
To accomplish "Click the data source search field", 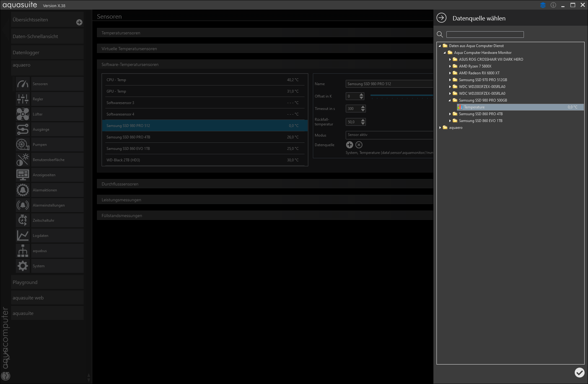I will [485, 34].
